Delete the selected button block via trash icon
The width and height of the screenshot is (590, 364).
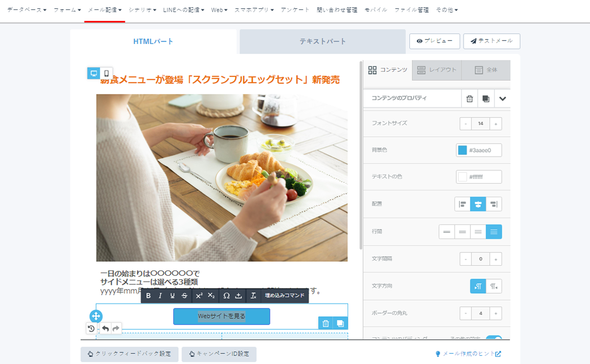point(326,323)
